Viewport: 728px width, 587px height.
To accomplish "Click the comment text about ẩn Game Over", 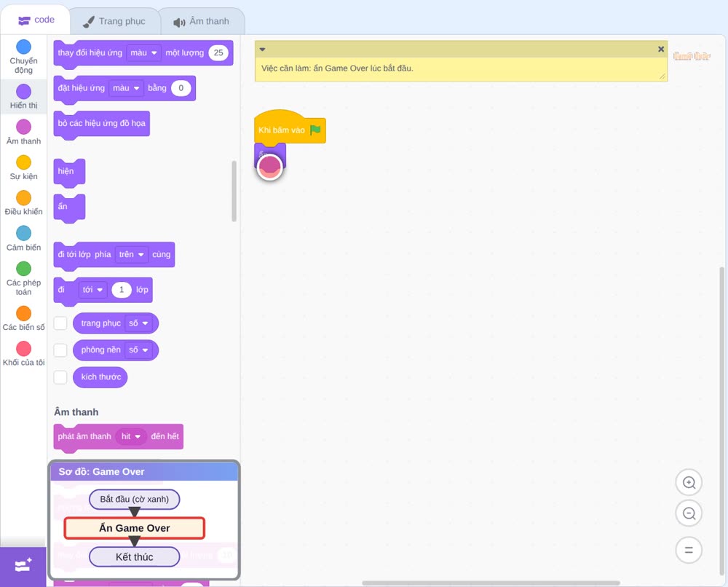I will (337, 68).
